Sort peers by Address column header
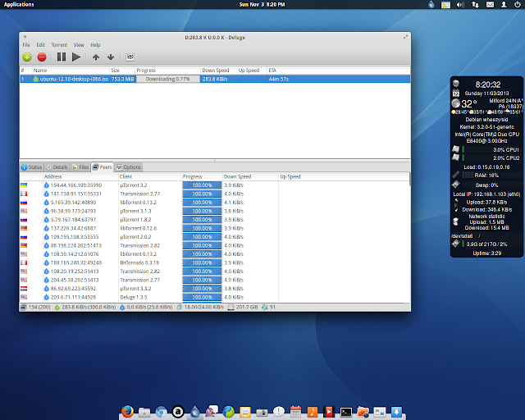525x420 pixels. click(x=80, y=176)
